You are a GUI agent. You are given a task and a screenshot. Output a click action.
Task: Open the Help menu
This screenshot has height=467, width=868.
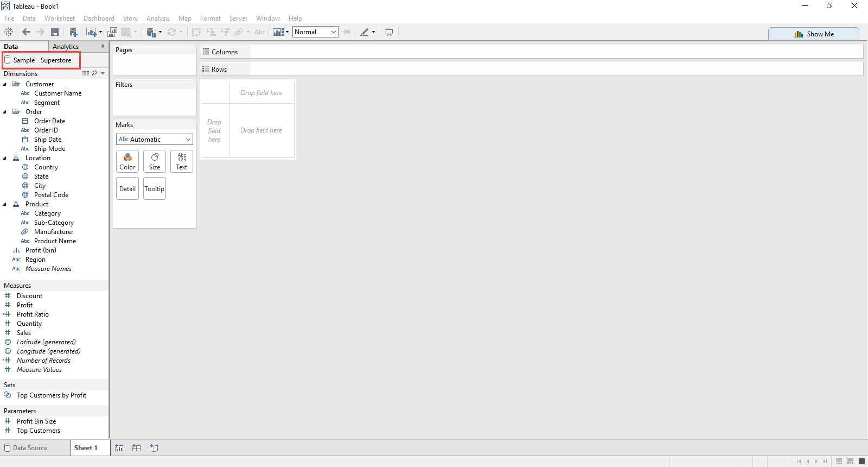point(295,18)
